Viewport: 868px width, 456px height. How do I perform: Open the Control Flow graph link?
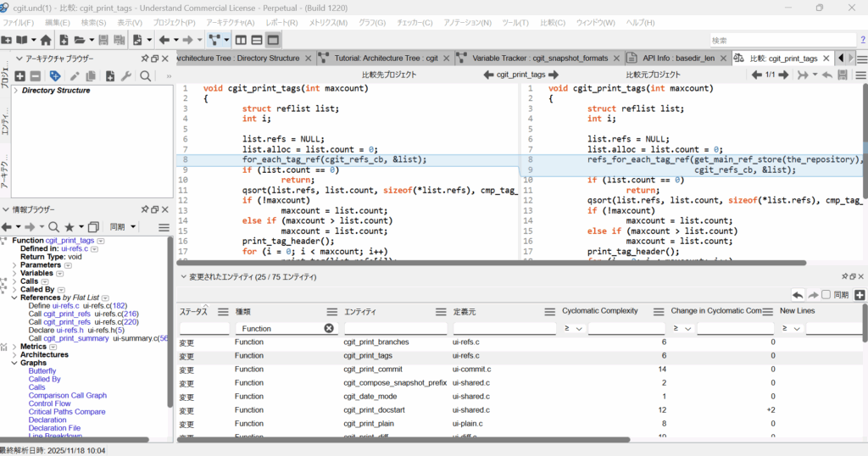click(50, 403)
